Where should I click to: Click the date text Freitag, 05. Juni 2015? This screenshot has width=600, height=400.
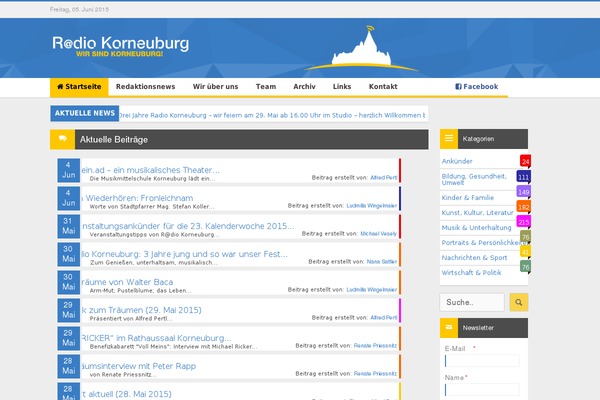(x=79, y=9)
